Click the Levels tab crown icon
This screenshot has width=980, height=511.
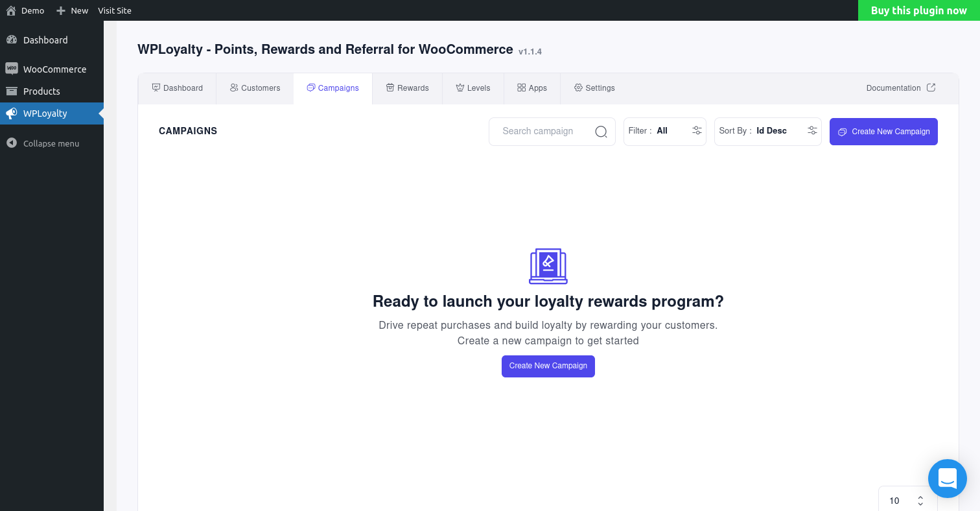pos(460,88)
